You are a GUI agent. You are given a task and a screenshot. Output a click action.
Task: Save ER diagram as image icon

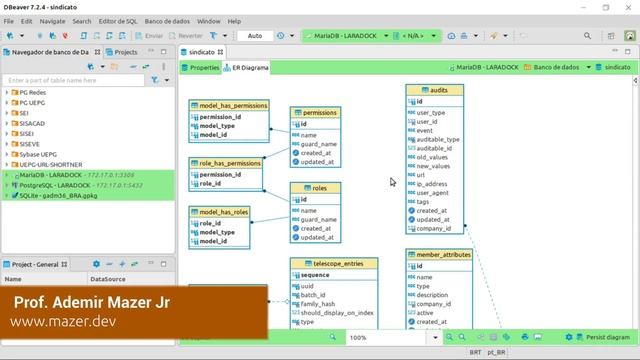coord(538,337)
